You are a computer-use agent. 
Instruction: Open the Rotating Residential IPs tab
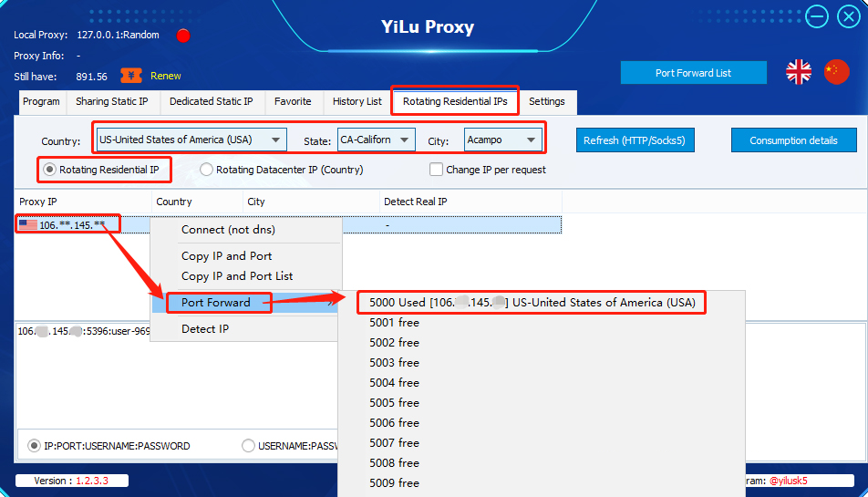455,102
